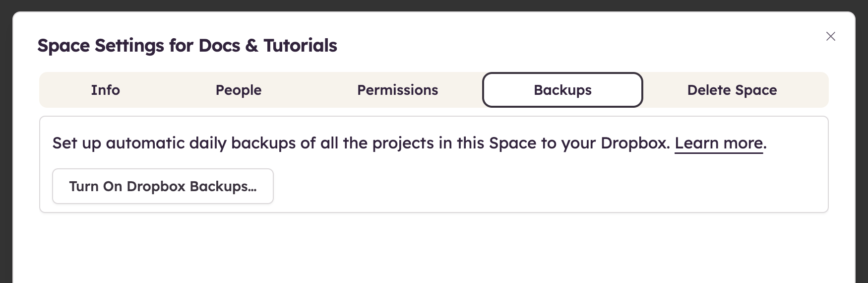Click the word Dropbox in the description

pos(635,143)
